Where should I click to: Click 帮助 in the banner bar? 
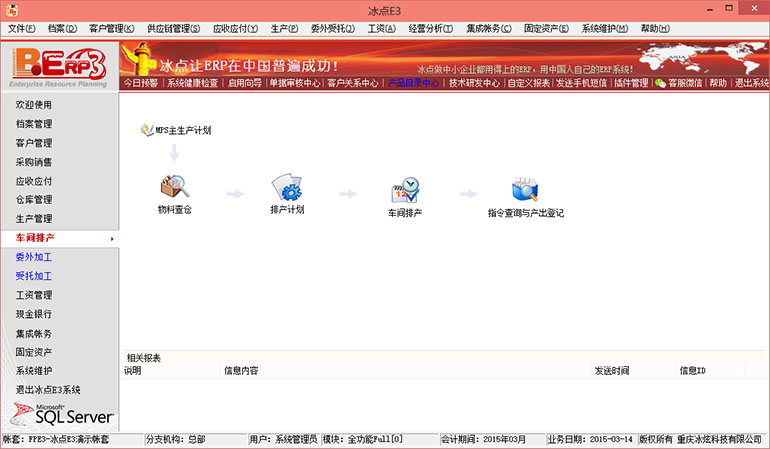(x=718, y=83)
